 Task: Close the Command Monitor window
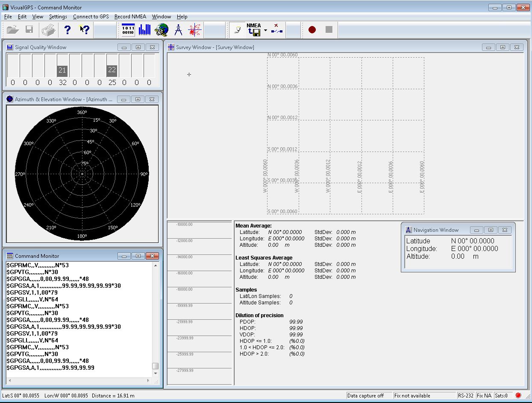click(152, 256)
